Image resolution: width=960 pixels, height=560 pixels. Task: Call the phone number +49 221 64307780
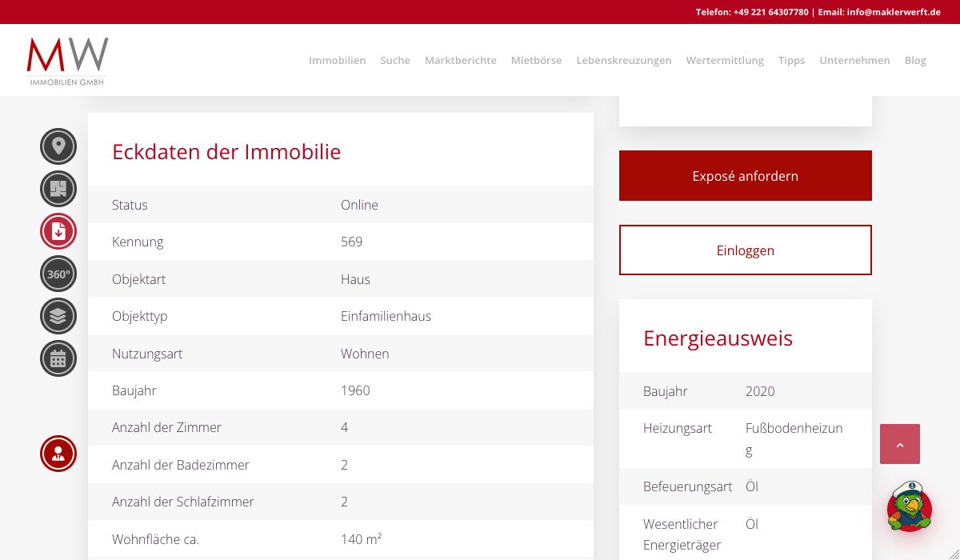[x=770, y=12]
